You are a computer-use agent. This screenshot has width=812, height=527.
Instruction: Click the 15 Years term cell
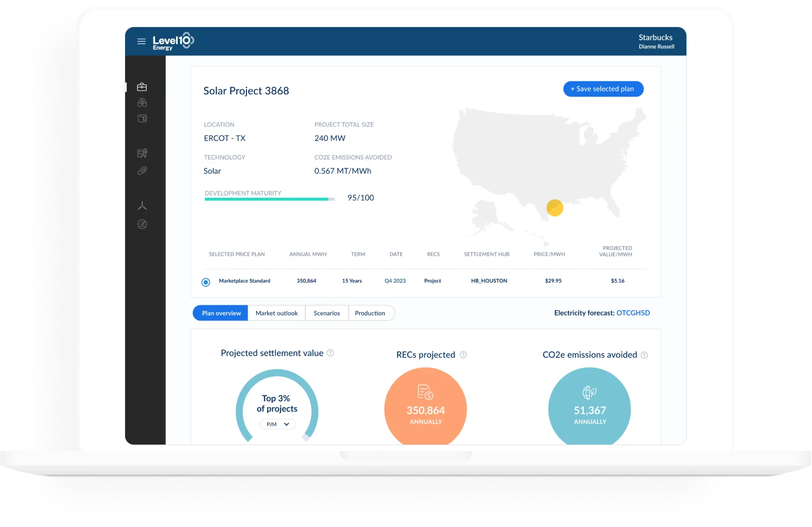click(352, 281)
